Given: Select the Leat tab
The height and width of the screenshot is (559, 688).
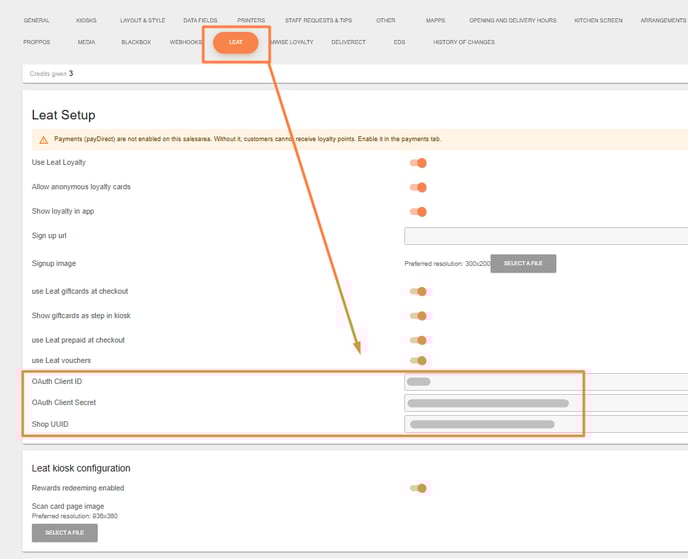Looking at the screenshot, I should pos(236,43).
